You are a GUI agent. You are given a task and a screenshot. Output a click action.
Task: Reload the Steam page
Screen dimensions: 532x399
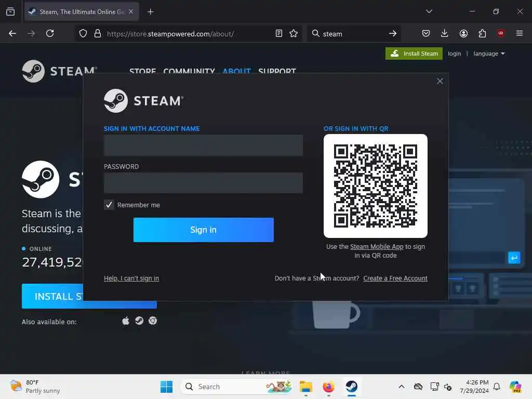point(50,33)
